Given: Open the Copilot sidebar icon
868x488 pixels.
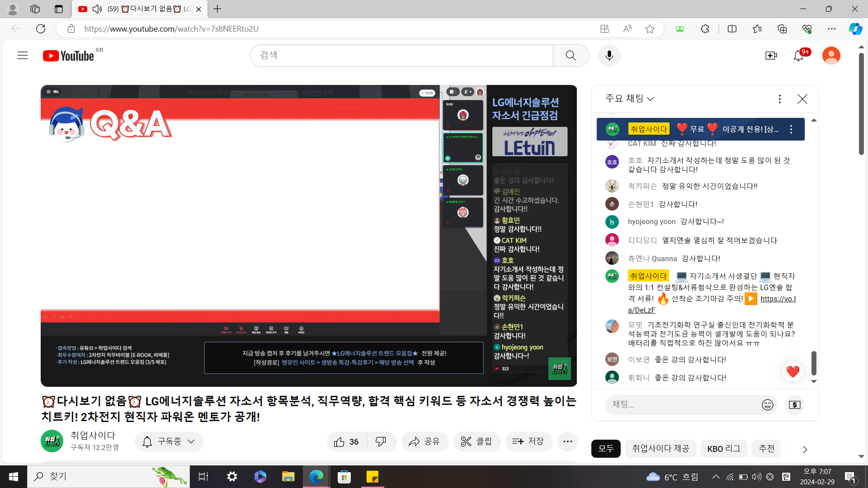Looking at the screenshot, I should pyautogui.click(x=855, y=29).
